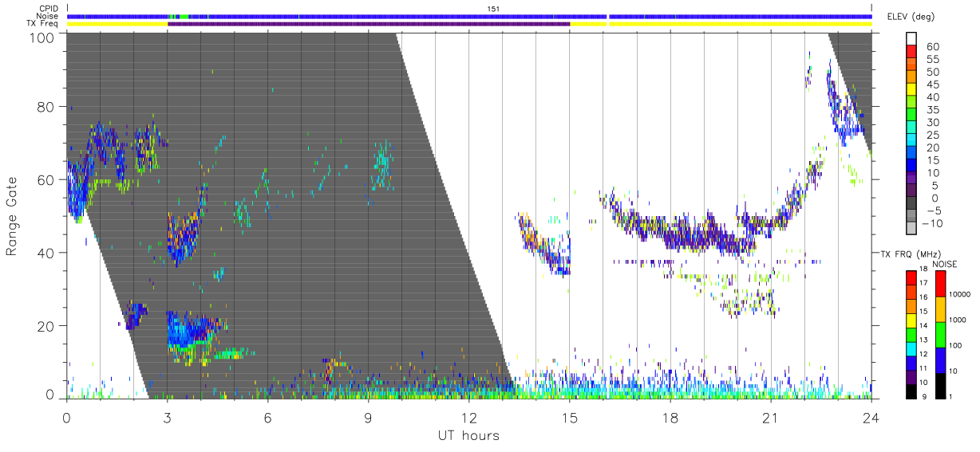
Task: Click the '6' tick on UT hours axis
Action: point(267,417)
